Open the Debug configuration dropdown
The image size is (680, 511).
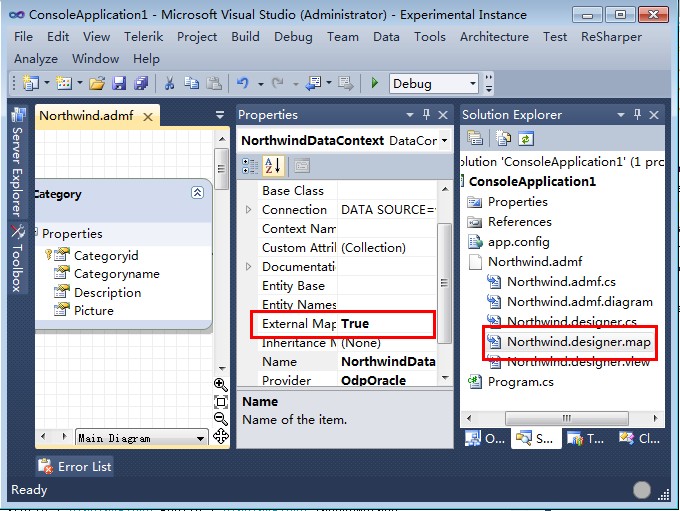tap(473, 83)
